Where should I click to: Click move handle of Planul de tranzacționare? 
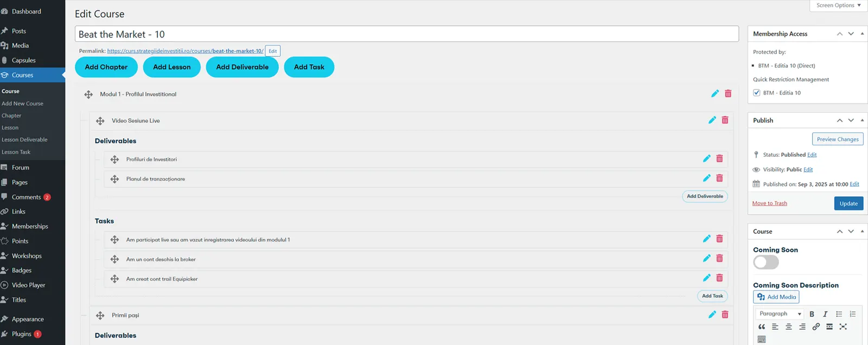[114, 179]
